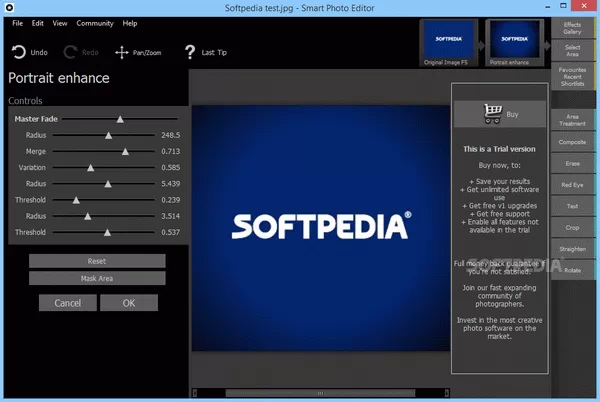
Task: Select the Pan/Zoom tool
Action: click(x=122, y=51)
